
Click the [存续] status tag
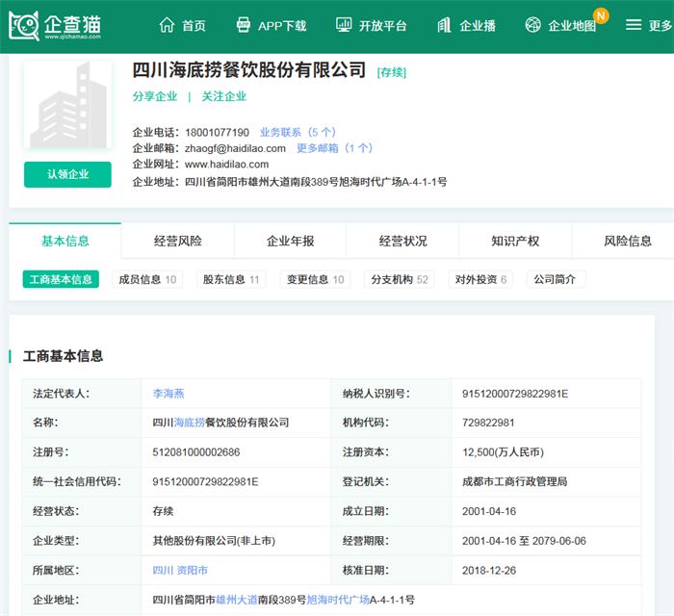coord(391,72)
